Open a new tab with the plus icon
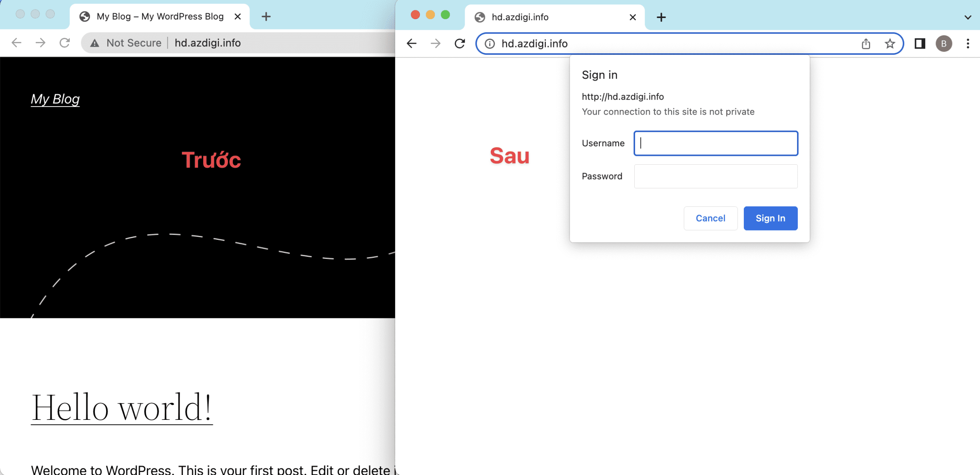 point(266,16)
